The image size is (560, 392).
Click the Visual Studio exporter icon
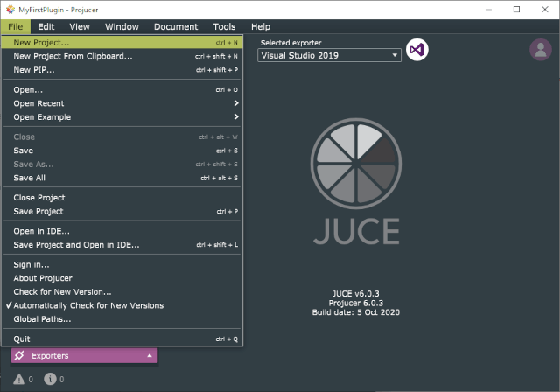(x=416, y=50)
